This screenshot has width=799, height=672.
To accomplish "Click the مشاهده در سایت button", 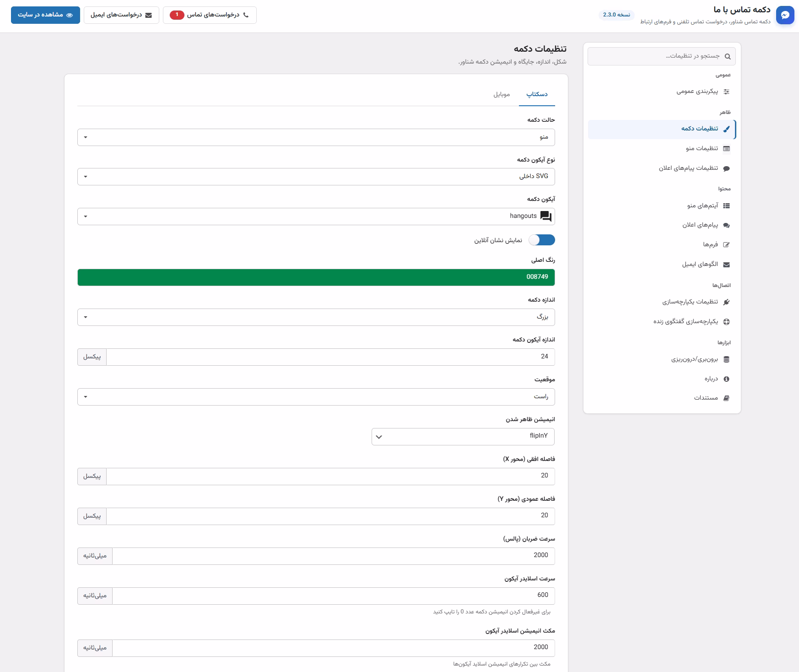I will coord(45,15).
